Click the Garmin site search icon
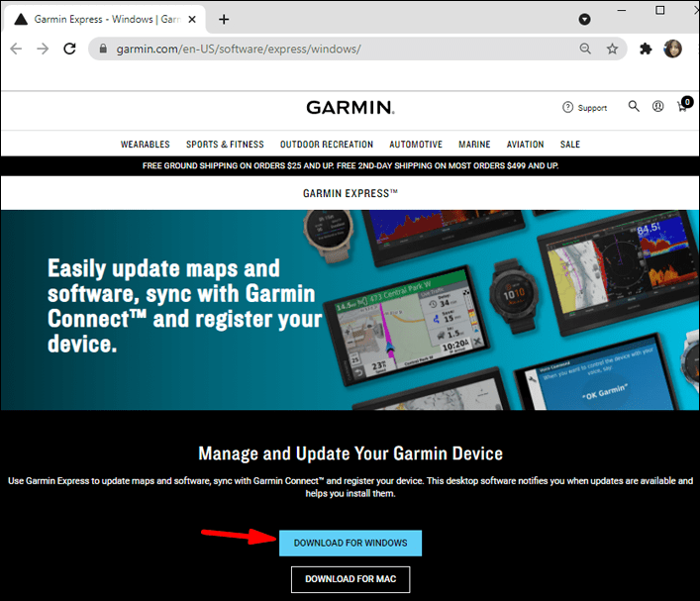Image resolution: width=700 pixels, height=601 pixels. (634, 106)
